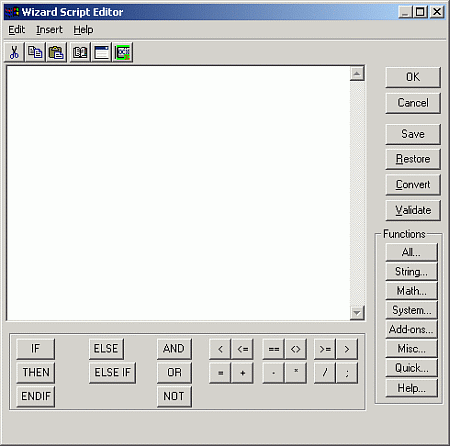Insert the ELSE IF keyword
The height and width of the screenshot is (446, 450).
113,372
